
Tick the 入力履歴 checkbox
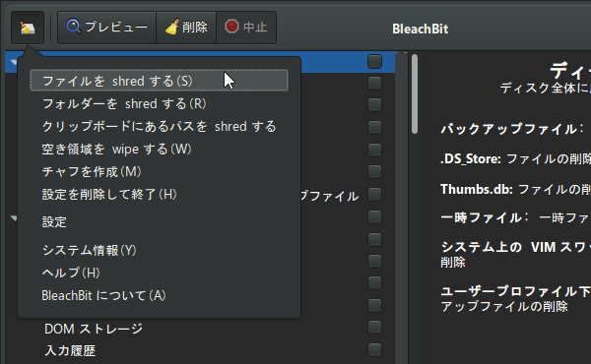pyautogui.click(x=374, y=349)
